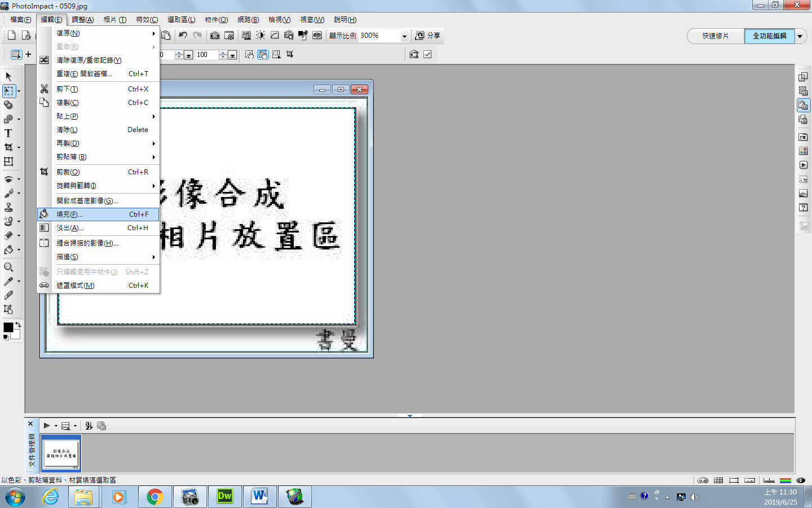This screenshot has height=508, width=812.
Task: Open the 顯示比例 zoom dropdown
Action: (404, 36)
